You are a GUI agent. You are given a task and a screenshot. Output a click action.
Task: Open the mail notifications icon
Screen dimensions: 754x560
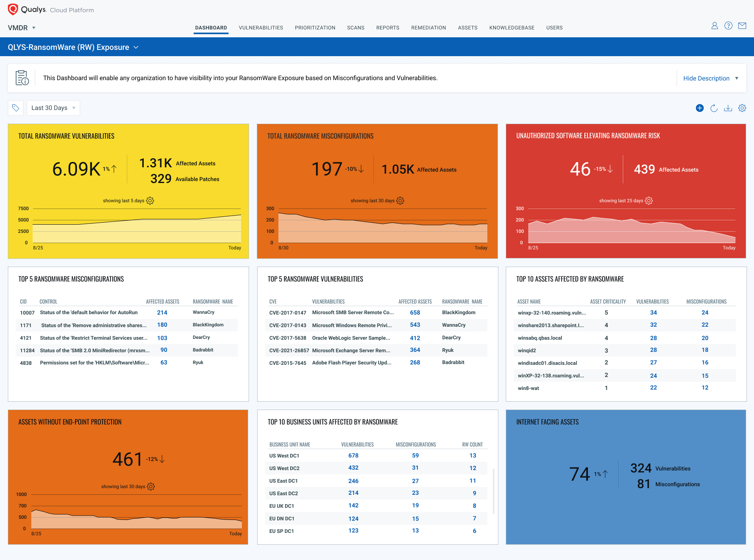[742, 26]
